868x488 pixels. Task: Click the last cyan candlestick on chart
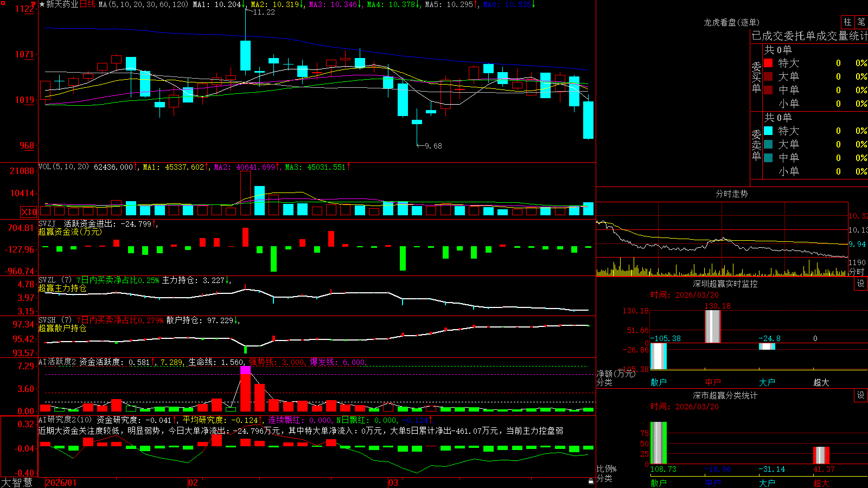(588, 120)
